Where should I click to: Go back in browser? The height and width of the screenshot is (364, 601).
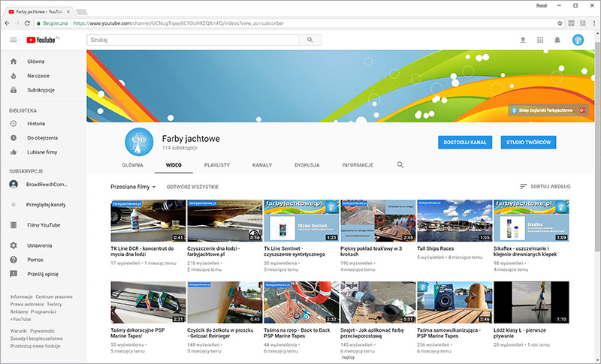[7, 23]
